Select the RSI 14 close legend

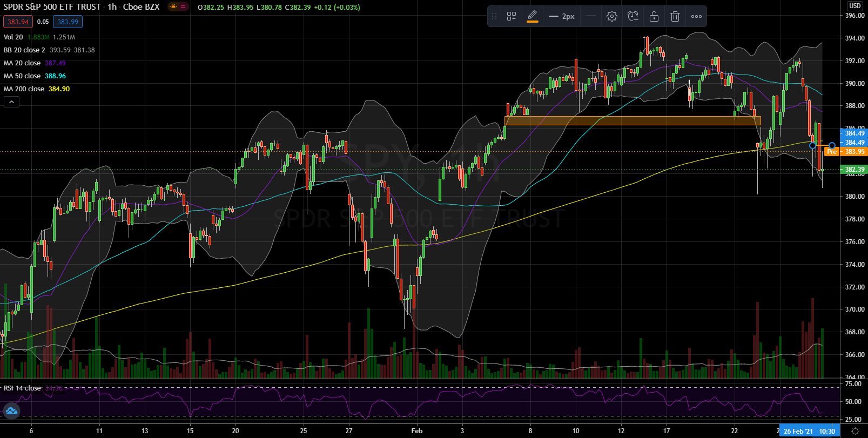click(x=22, y=388)
